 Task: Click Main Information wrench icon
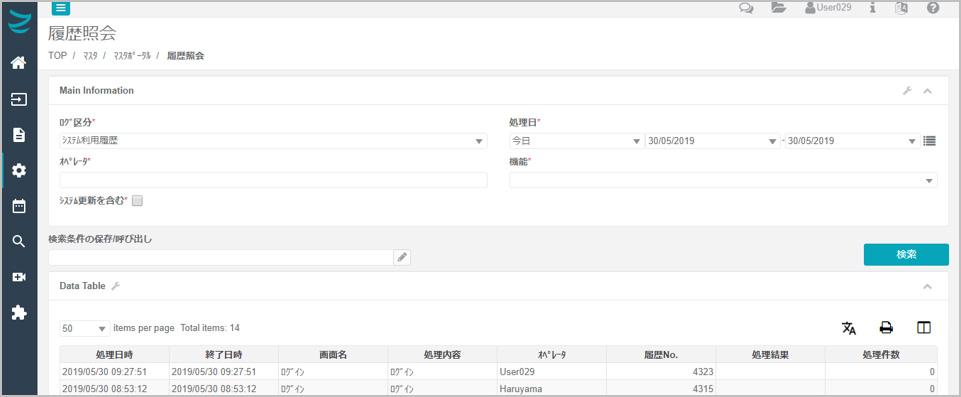click(907, 91)
